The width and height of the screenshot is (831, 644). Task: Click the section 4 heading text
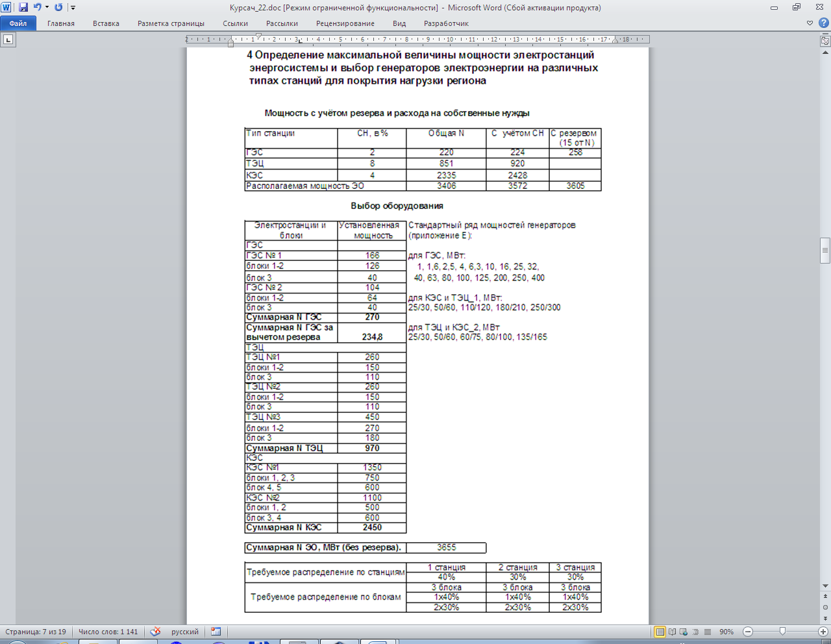click(x=421, y=68)
